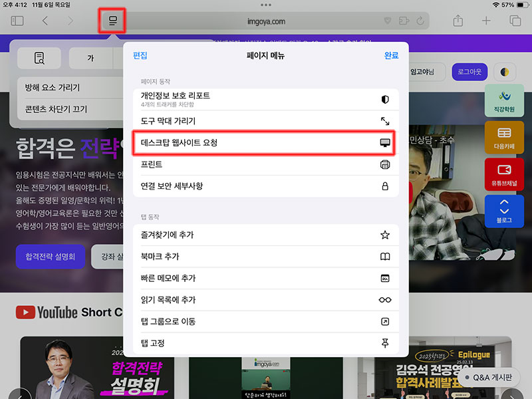
Task: Tap 편집 in the page menu
Action: pyautogui.click(x=140, y=56)
